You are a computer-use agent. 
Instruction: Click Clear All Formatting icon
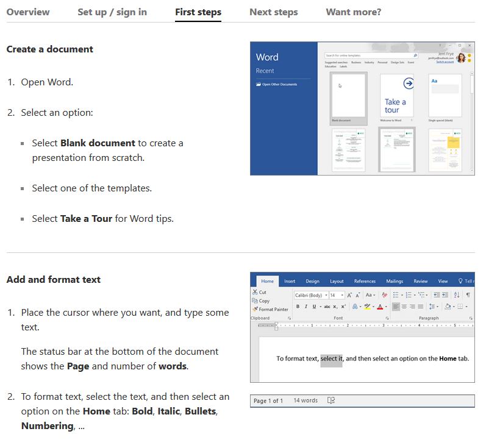point(384,295)
